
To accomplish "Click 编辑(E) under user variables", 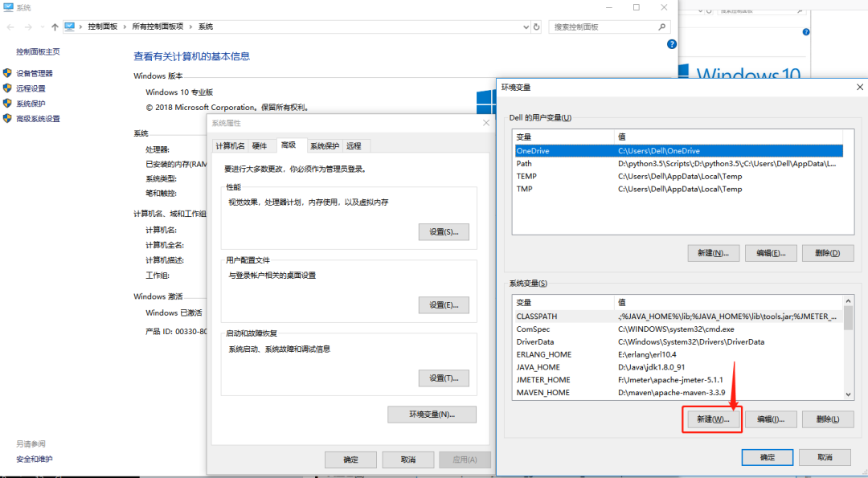I will click(x=770, y=253).
